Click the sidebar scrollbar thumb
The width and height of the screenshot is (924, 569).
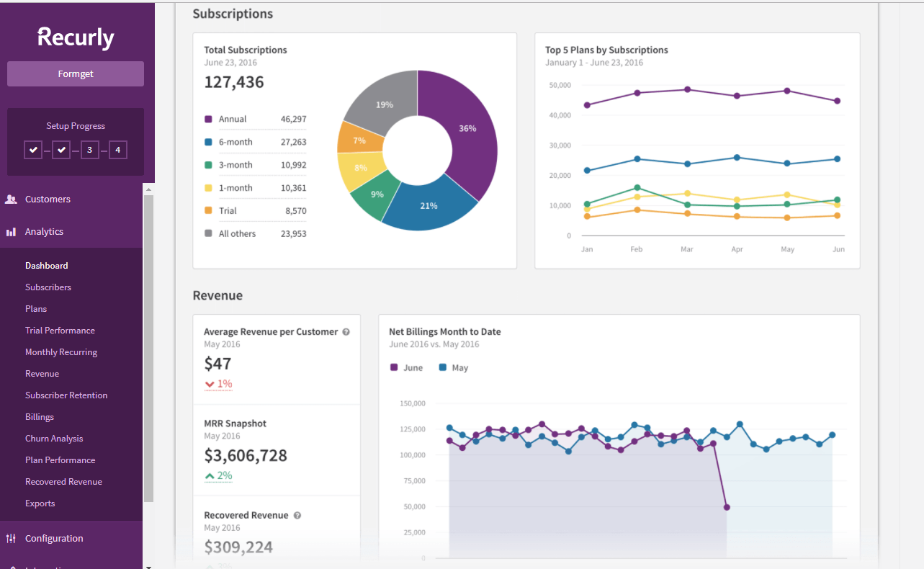(x=149, y=348)
